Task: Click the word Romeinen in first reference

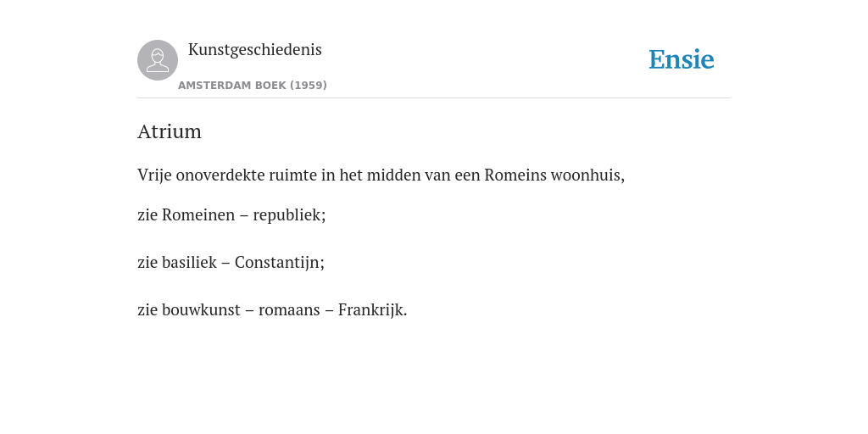Action: (x=198, y=214)
